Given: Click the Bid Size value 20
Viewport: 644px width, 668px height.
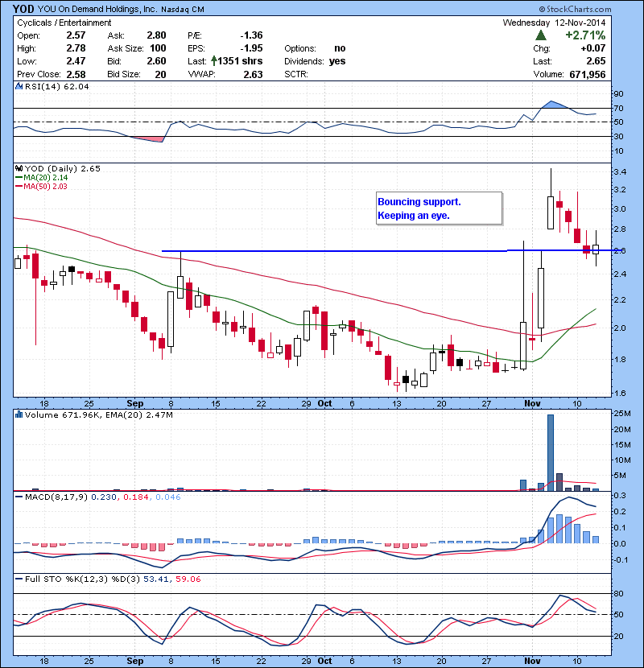Looking at the screenshot, I should pos(160,74).
